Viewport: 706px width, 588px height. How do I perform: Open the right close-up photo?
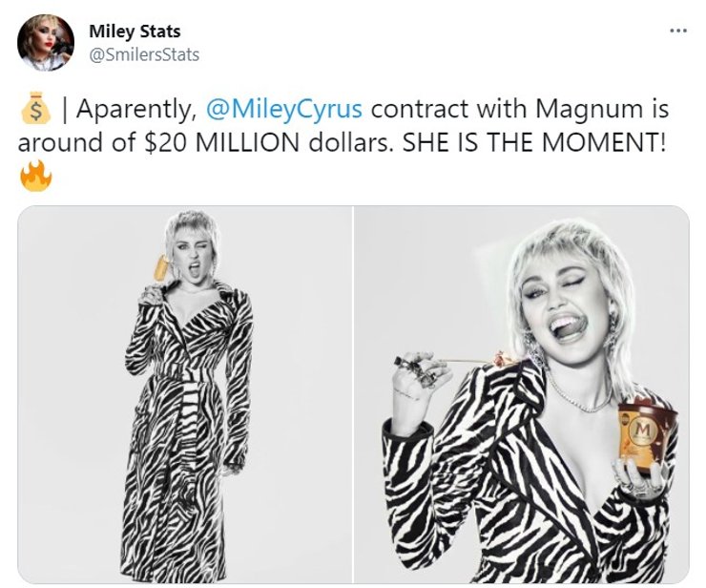coord(522,394)
